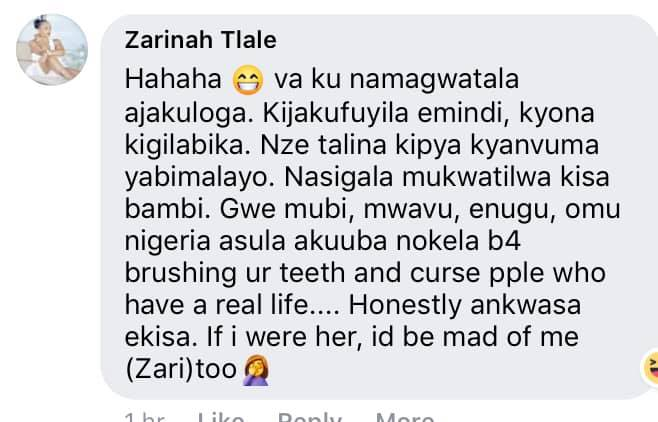Click the word Hahaha in comment
The height and width of the screenshot is (422, 658).
(173, 79)
